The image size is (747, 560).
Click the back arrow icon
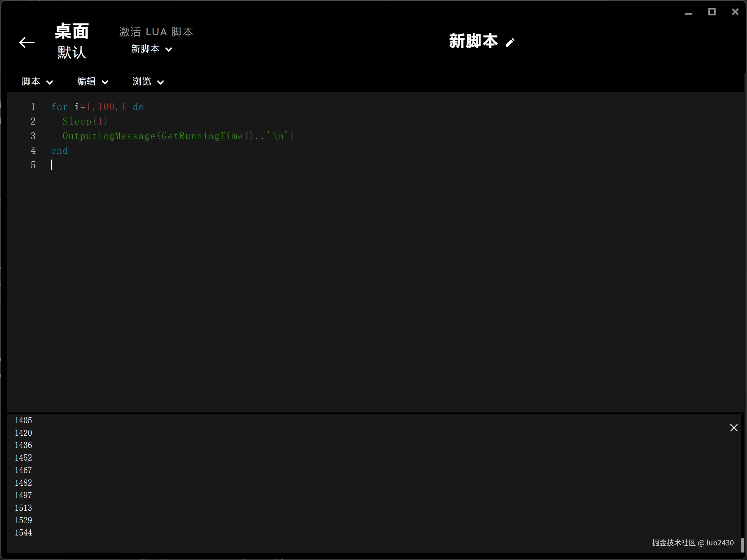tap(27, 43)
